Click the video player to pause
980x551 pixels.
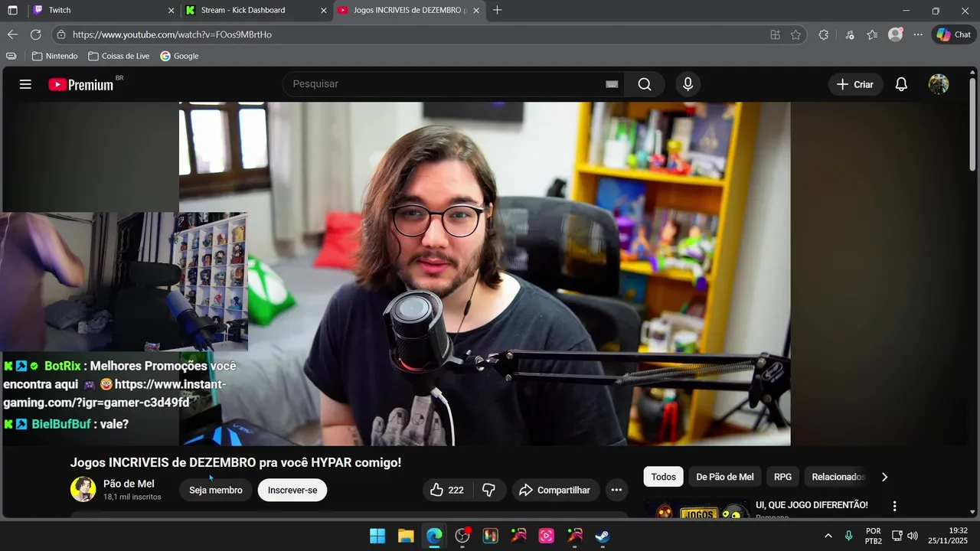[484, 274]
